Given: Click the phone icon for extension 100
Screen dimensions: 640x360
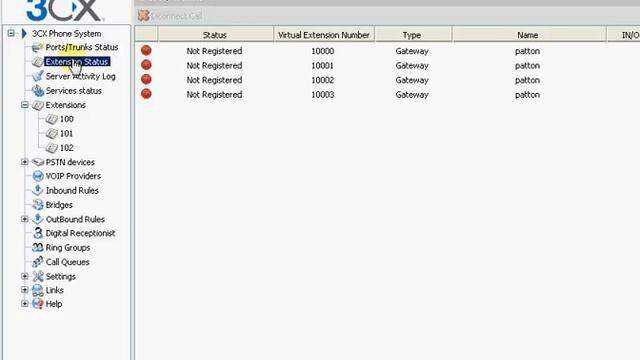Looking at the screenshot, I should (x=51, y=119).
